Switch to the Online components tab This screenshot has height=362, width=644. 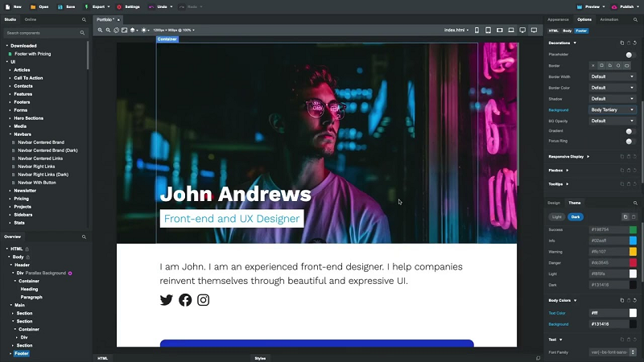point(31,19)
